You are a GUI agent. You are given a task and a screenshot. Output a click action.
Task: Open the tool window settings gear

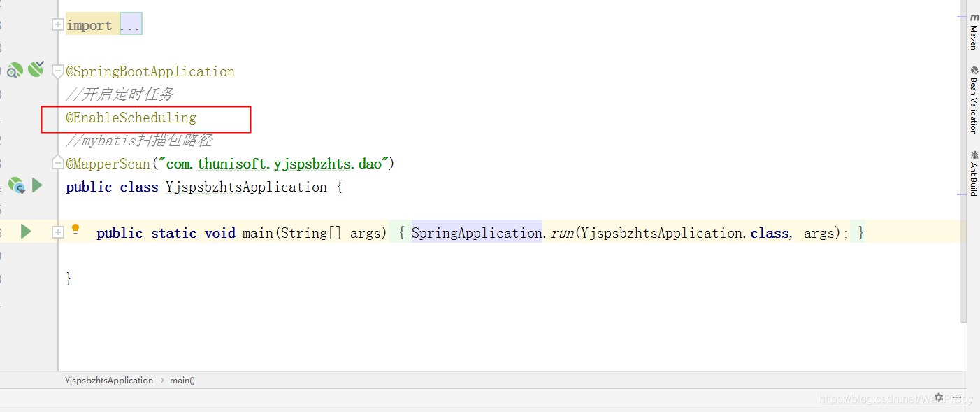[x=939, y=397]
